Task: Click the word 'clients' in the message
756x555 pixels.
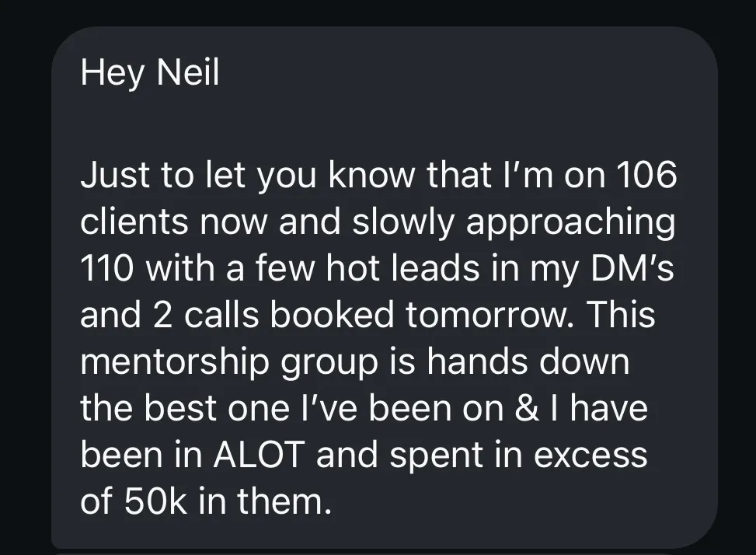Action: (x=134, y=222)
